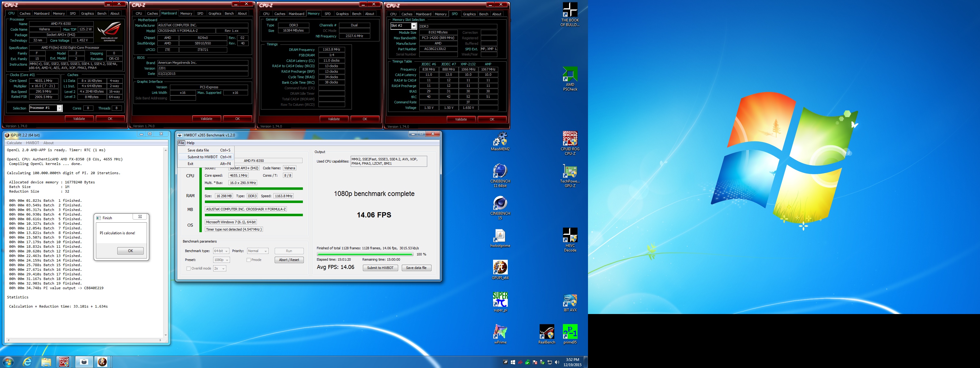Click OK in the first CPU-Z window

[110, 119]
